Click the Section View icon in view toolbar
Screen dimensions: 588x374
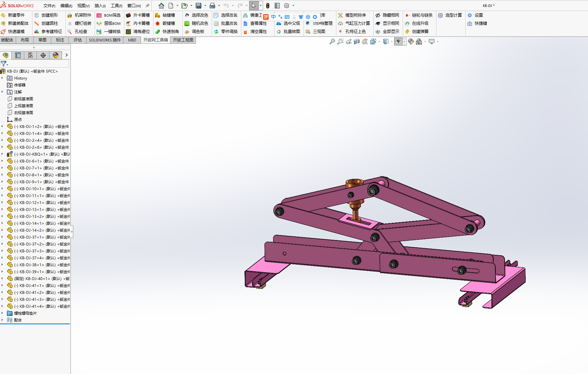[x=356, y=41]
